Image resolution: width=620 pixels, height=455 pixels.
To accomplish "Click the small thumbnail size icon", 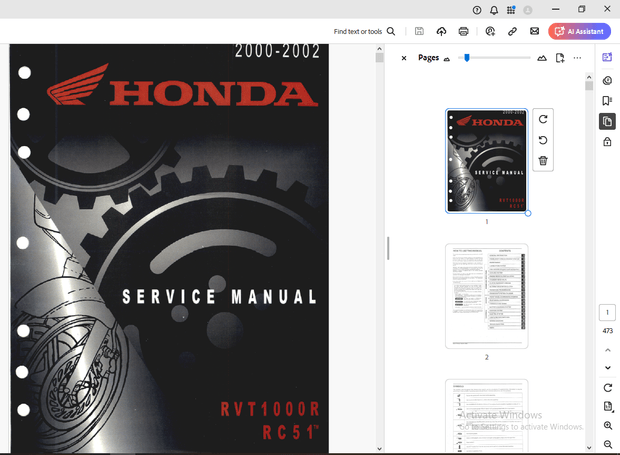I will point(447,59).
